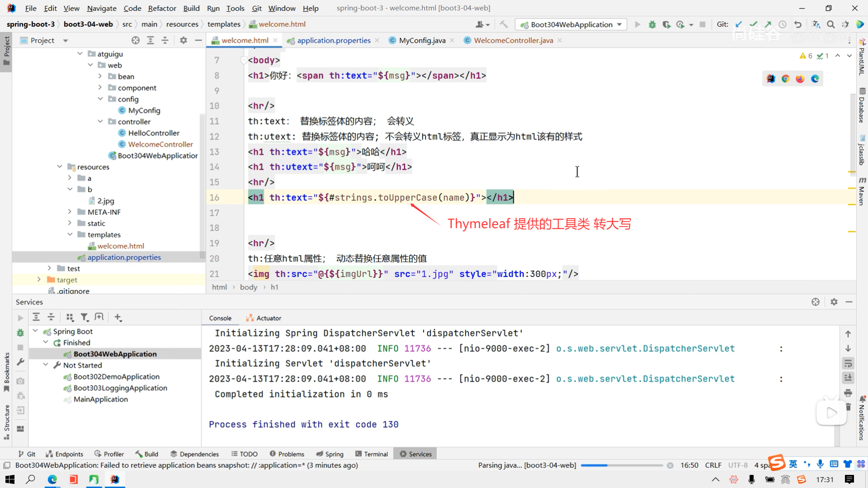Collapse the templates folder

(x=70, y=235)
